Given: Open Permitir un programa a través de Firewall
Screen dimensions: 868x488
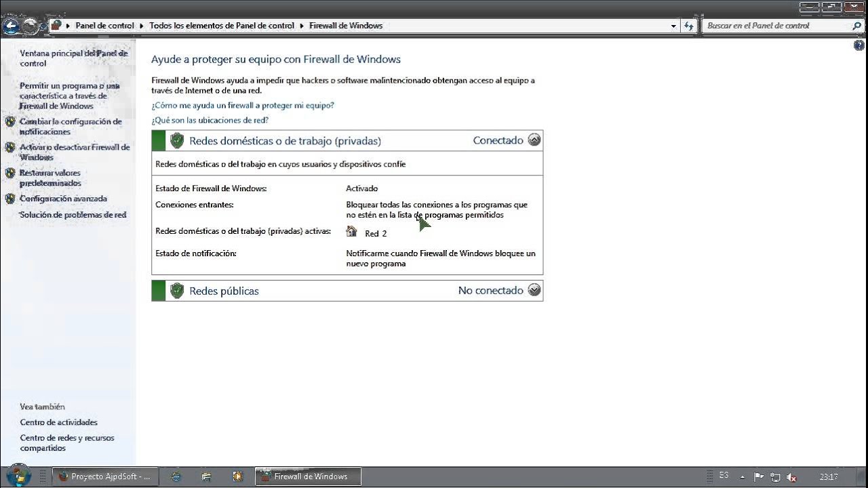Looking at the screenshot, I should point(69,96).
